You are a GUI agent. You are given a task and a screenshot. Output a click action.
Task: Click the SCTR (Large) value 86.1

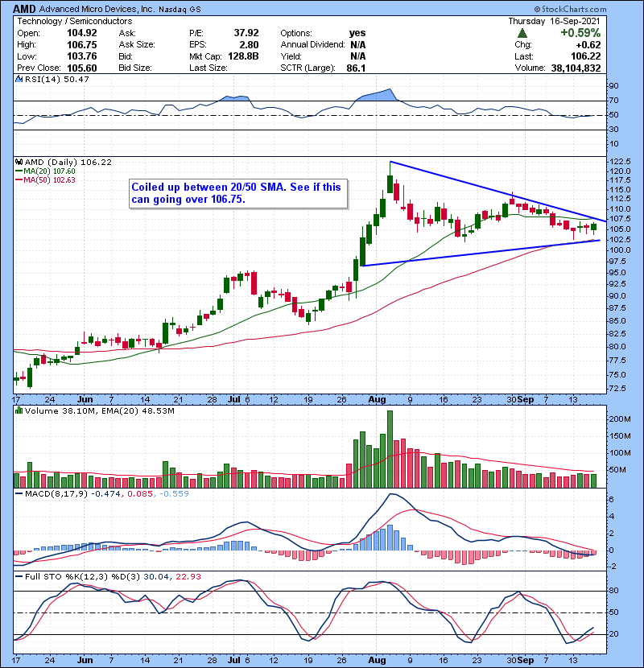click(357, 68)
